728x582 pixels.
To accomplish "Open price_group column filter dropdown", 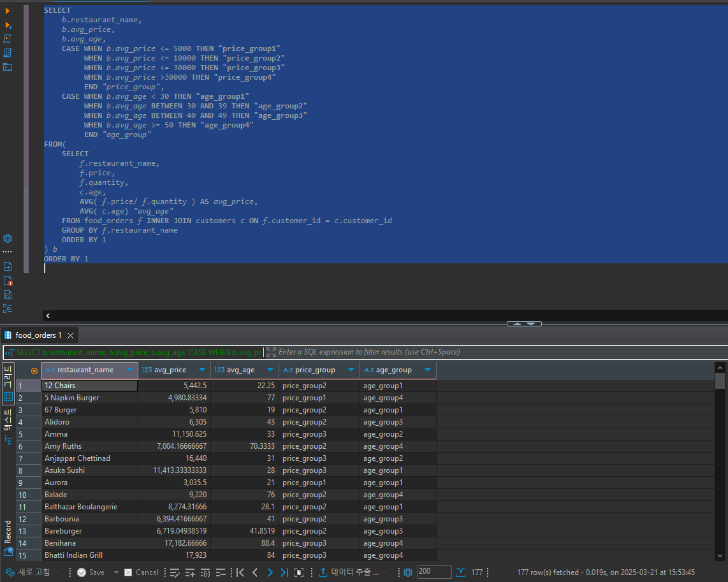I will click(x=351, y=370).
